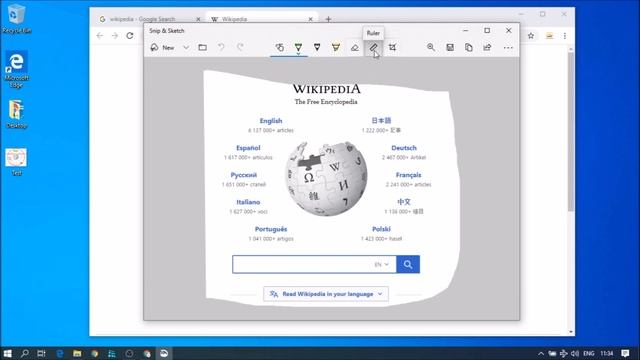Activate the Image crop tool
The width and height of the screenshot is (640, 360).
pos(392,47)
